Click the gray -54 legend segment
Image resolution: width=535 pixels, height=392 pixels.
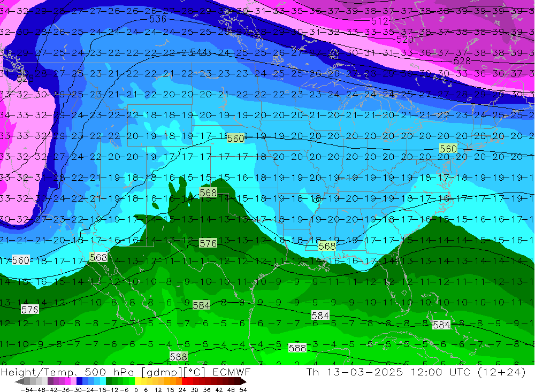point(27,381)
